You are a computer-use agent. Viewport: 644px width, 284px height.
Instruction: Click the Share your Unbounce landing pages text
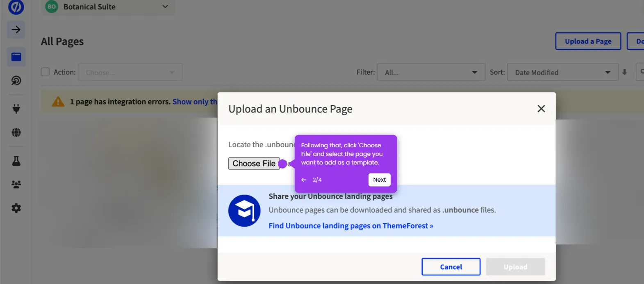pyautogui.click(x=330, y=196)
